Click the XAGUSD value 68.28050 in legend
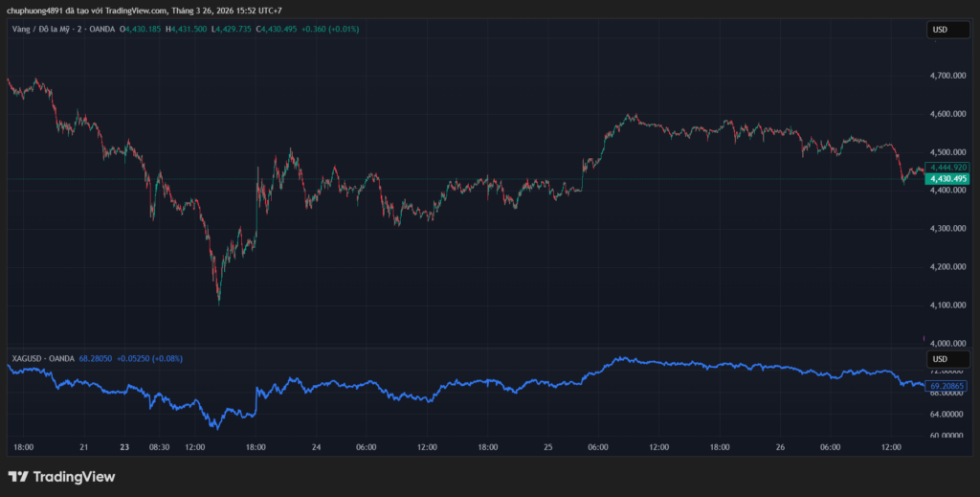The image size is (980, 497). pos(95,358)
